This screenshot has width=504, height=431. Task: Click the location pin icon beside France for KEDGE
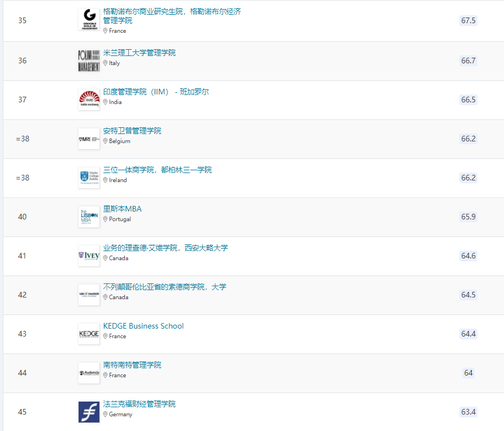click(x=105, y=336)
